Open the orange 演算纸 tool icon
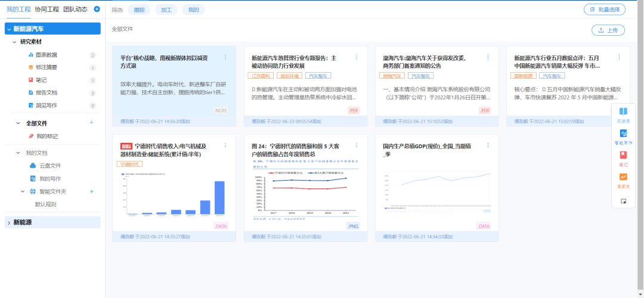 (x=623, y=177)
